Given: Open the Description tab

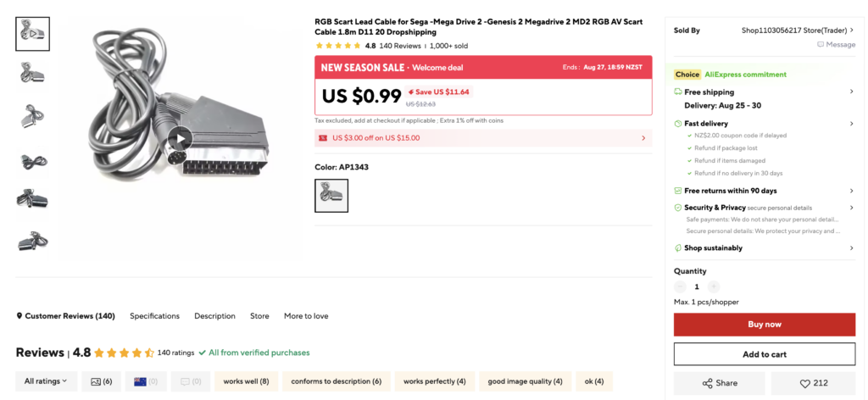Looking at the screenshot, I should click(214, 316).
